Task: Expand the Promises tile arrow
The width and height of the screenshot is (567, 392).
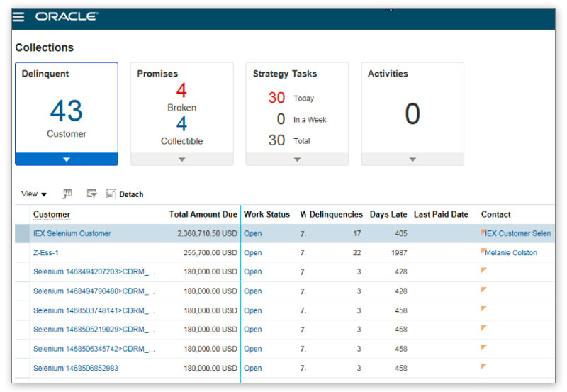Action: [182, 159]
